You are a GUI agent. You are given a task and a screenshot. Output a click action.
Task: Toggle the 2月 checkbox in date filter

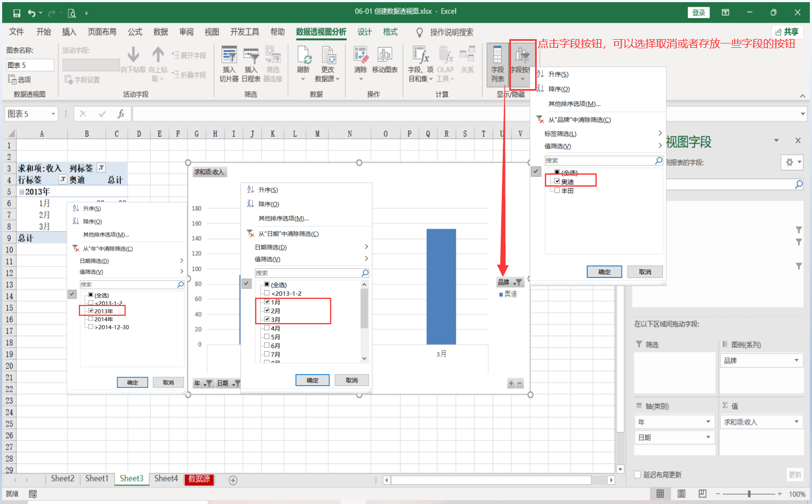click(x=267, y=311)
